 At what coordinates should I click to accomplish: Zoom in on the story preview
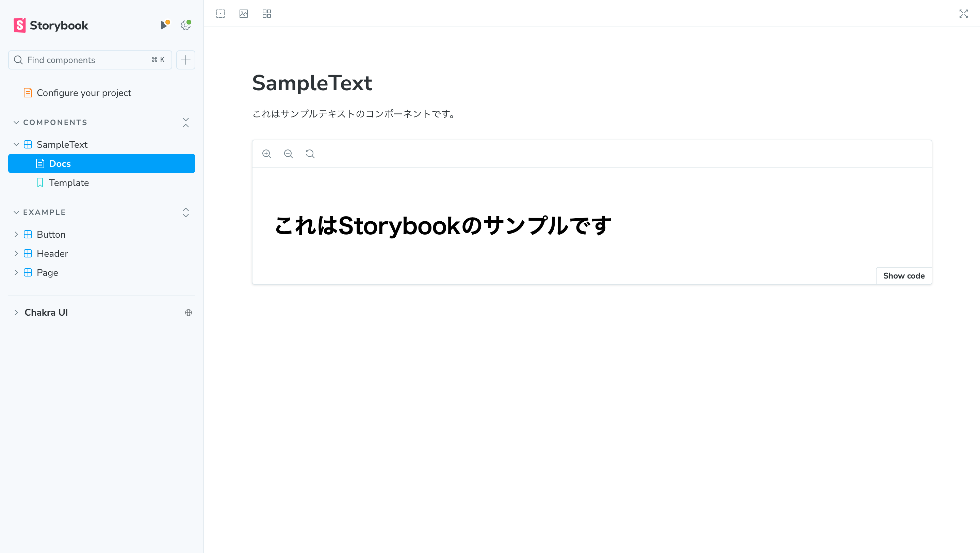point(267,154)
